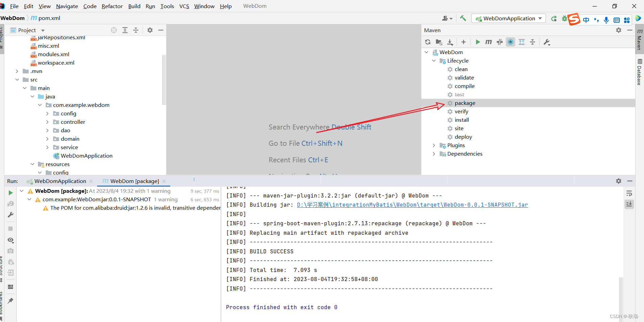Image resolution: width=644 pixels, height=322 pixels.
Task: Close the WebDom [package] tab
Action: (164, 181)
